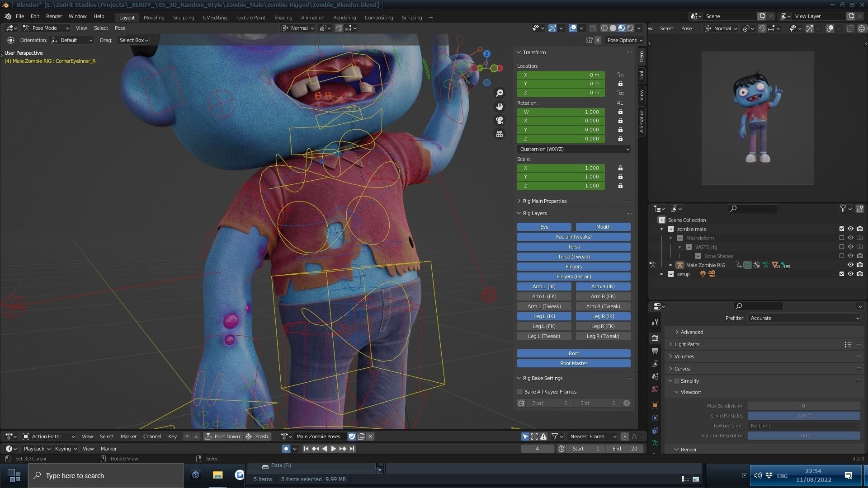Open the Render properties tab icon

[655, 338]
